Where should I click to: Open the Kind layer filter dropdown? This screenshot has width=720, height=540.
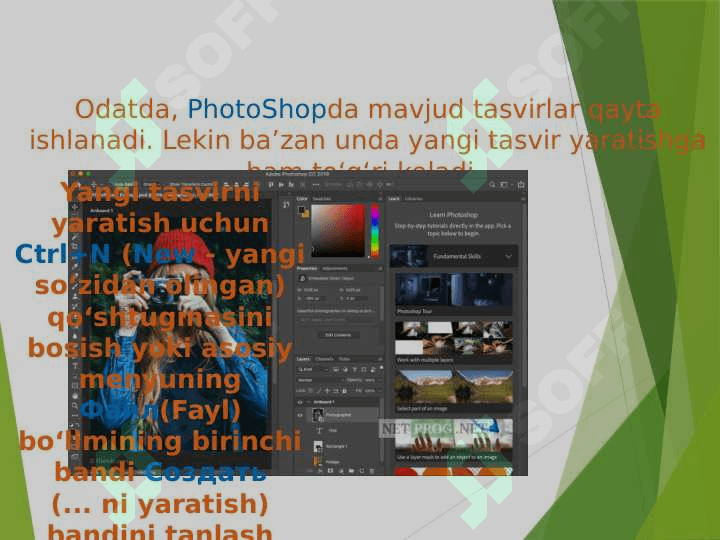coord(313,369)
